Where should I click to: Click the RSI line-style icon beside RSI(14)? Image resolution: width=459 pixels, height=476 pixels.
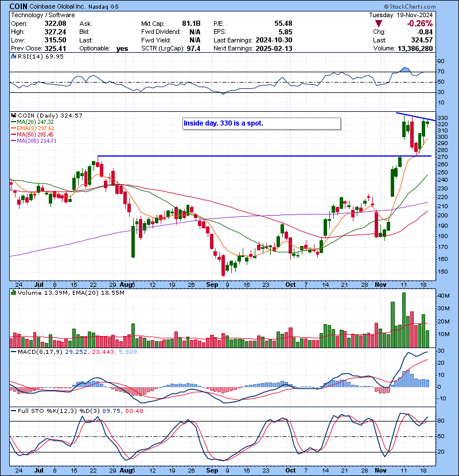coord(13,56)
